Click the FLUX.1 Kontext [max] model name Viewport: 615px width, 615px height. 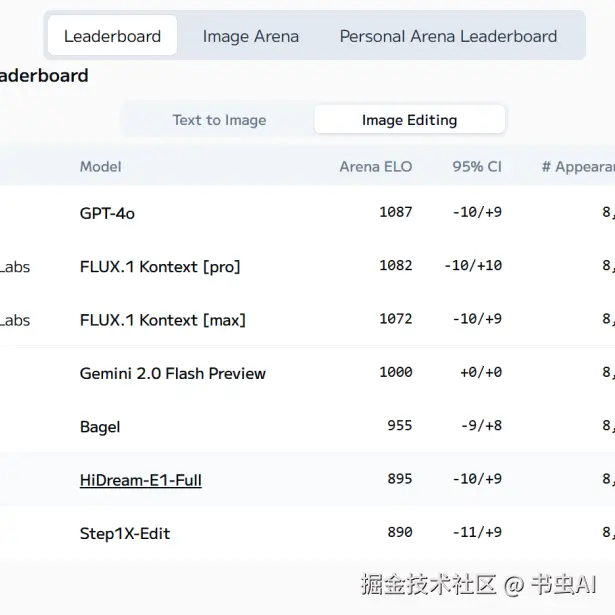[x=163, y=320]
